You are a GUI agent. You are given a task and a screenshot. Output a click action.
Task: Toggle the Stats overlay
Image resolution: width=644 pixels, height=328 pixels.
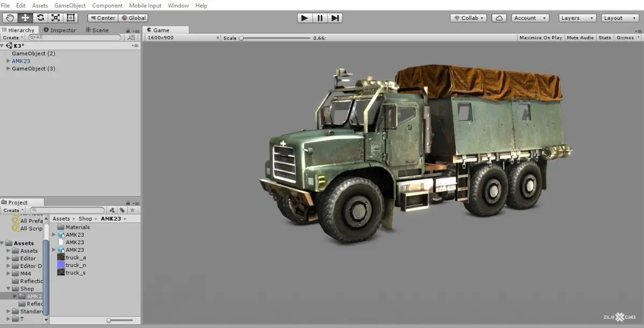[605, 38]
